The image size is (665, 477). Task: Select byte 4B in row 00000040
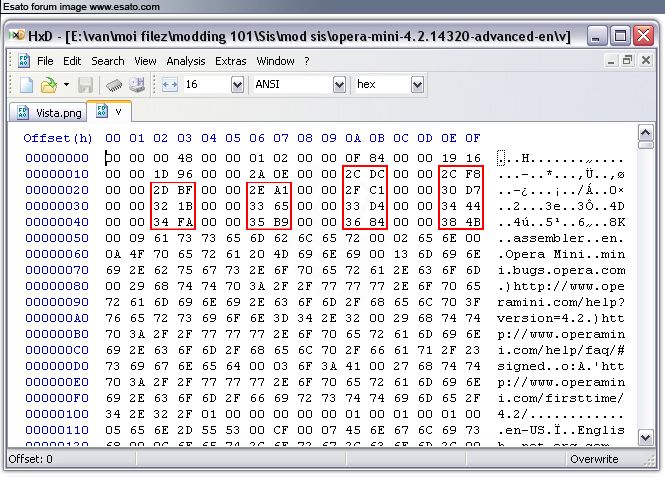[x=473, y=222]
